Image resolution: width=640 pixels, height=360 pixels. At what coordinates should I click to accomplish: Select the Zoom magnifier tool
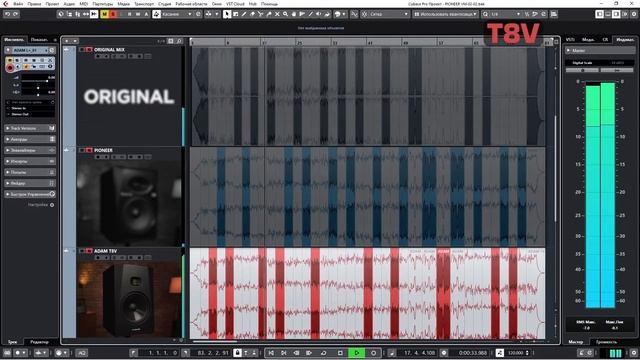(x=285, y=14)
